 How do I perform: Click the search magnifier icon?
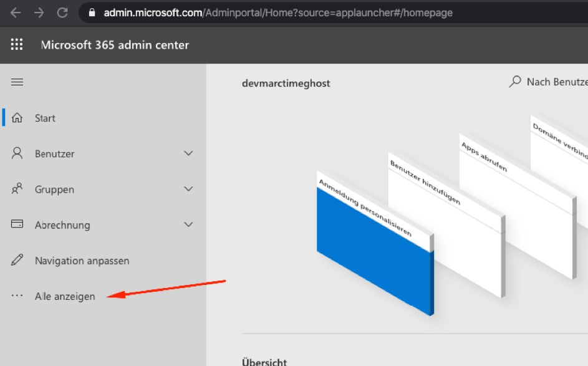pos(515,82)
